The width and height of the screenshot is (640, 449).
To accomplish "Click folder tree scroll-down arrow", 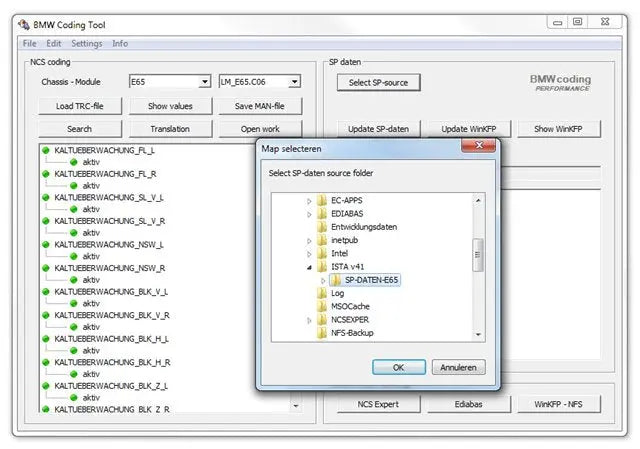I will tap(478, 335).
